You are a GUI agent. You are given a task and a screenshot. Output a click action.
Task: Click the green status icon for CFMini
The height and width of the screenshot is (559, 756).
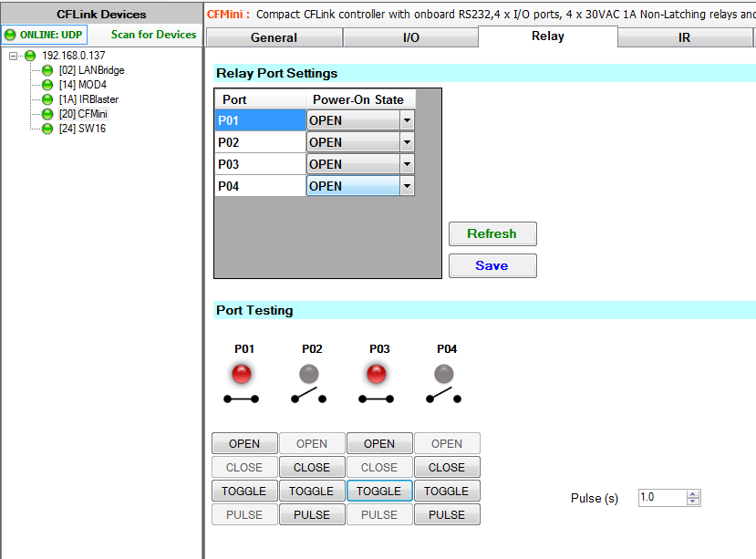[x=47, y=114]
